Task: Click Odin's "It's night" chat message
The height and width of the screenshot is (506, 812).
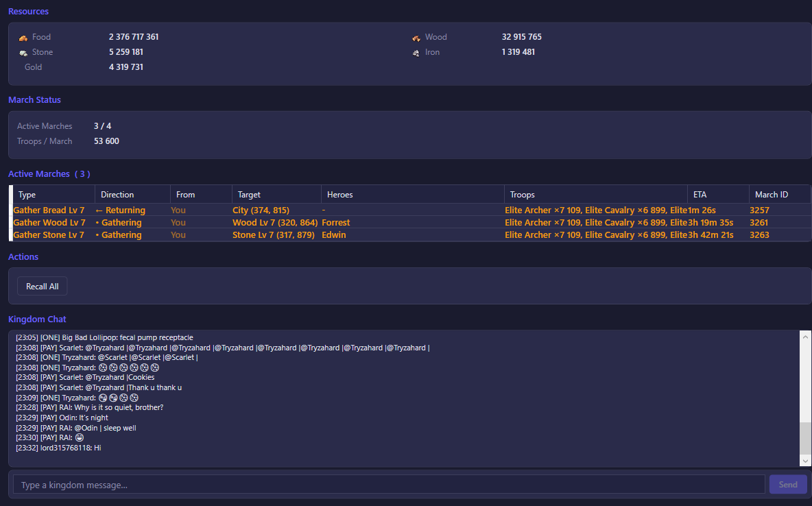Action: coord(62,418)
